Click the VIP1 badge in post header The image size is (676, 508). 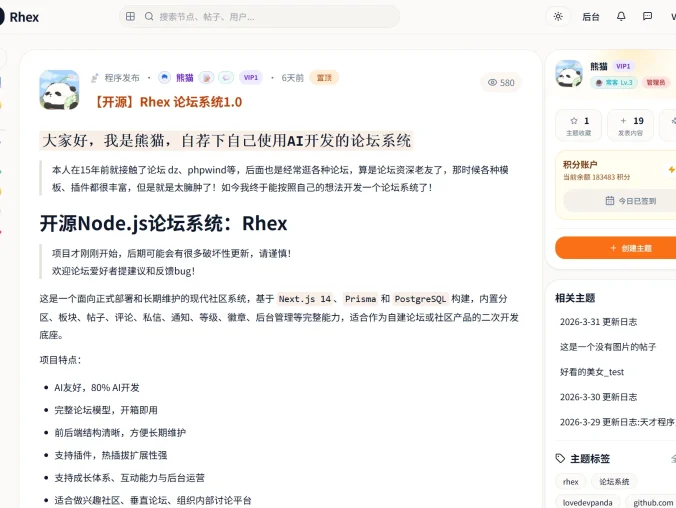250,78
